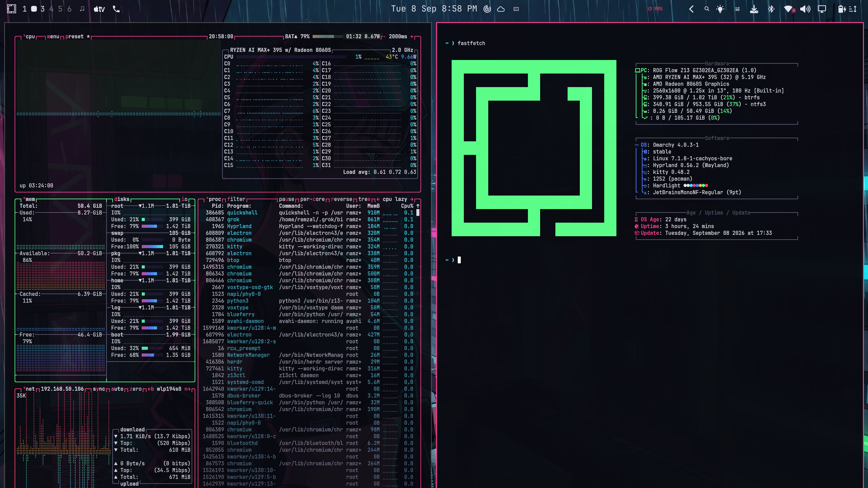Viewport: 868px width, 488px height.
Task: Click the lightbulb brightness icon
Action: point(720,9)
